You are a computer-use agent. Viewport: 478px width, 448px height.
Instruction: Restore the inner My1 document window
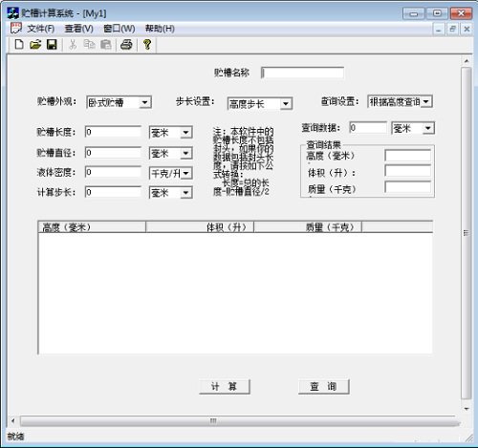(x=452, y=30)
